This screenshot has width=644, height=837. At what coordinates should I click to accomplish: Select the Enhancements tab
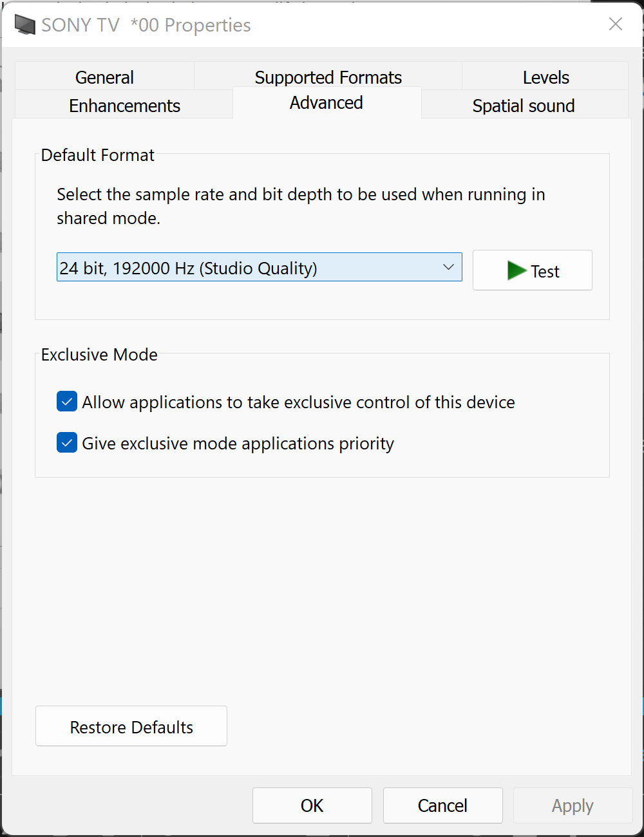coord(124,105)
